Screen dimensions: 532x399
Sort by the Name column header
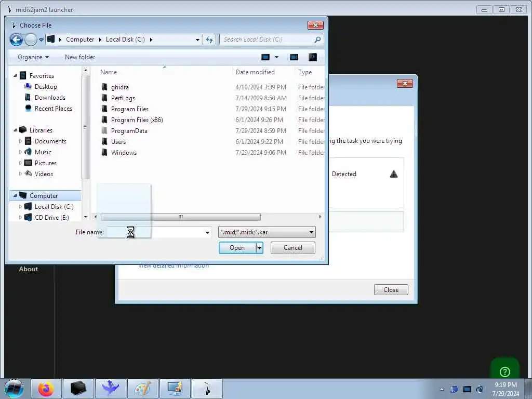(x=109, y=72)
